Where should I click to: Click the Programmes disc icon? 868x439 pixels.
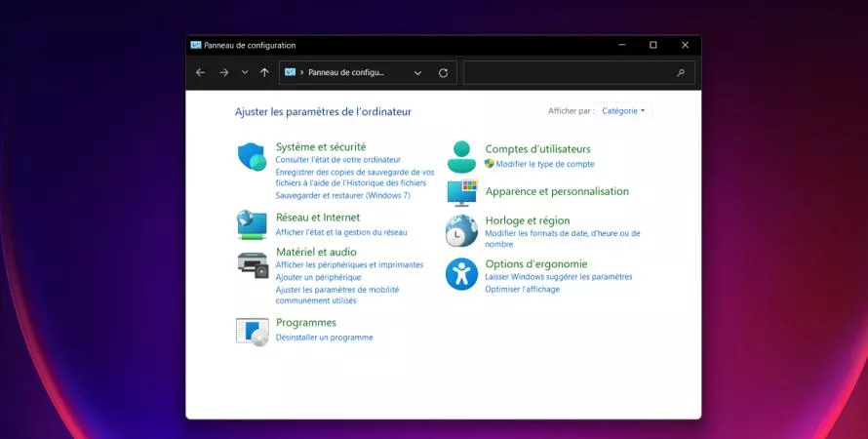252,332
